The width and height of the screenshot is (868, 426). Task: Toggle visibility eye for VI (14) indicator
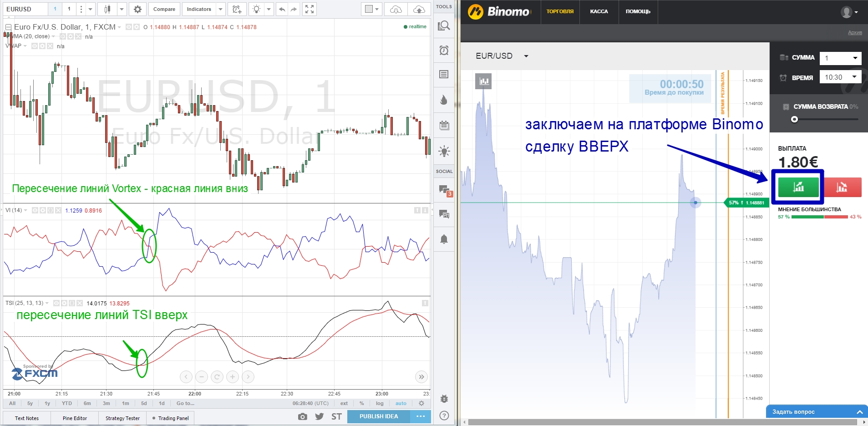(35, 210)
